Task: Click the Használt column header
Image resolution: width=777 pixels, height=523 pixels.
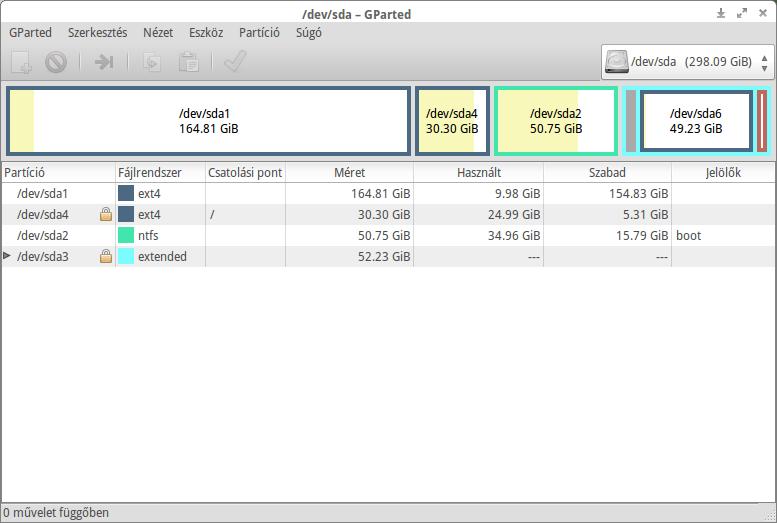Action: tap(479, 173)
